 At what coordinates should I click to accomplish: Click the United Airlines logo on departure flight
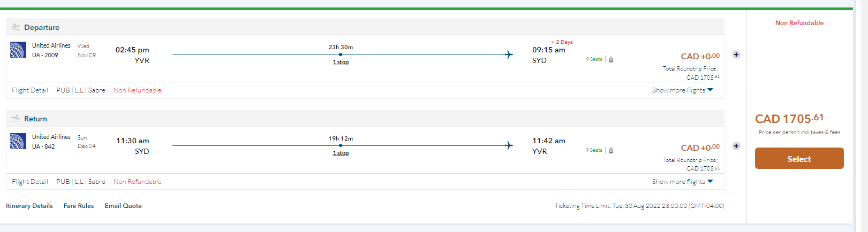pyautogui.click(x=18, y=50)
